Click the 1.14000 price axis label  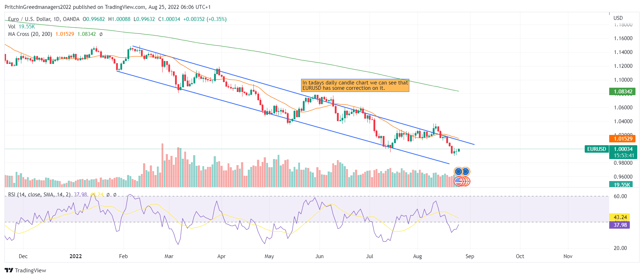tap(623, 52)
